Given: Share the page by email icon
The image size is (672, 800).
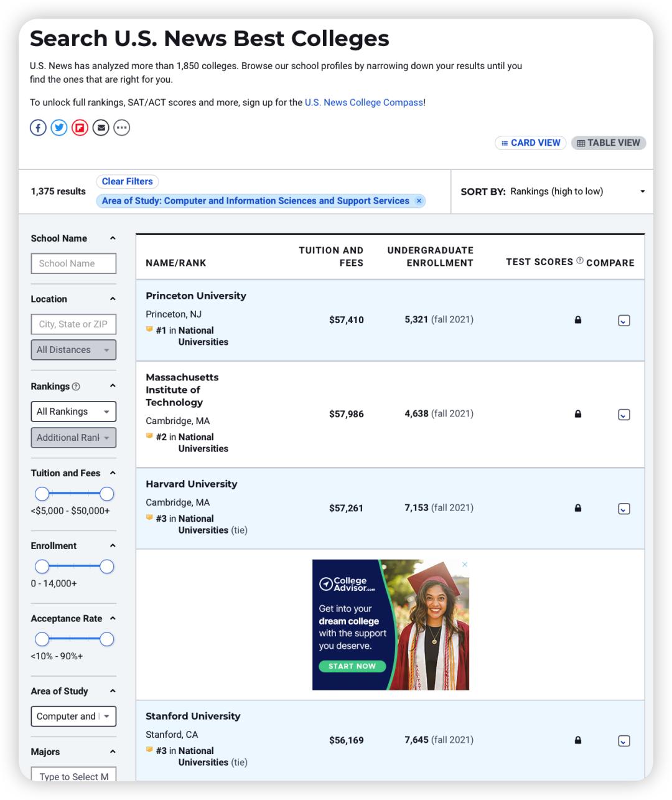Looking at the screenshot, I should click(x=101, y=128).
